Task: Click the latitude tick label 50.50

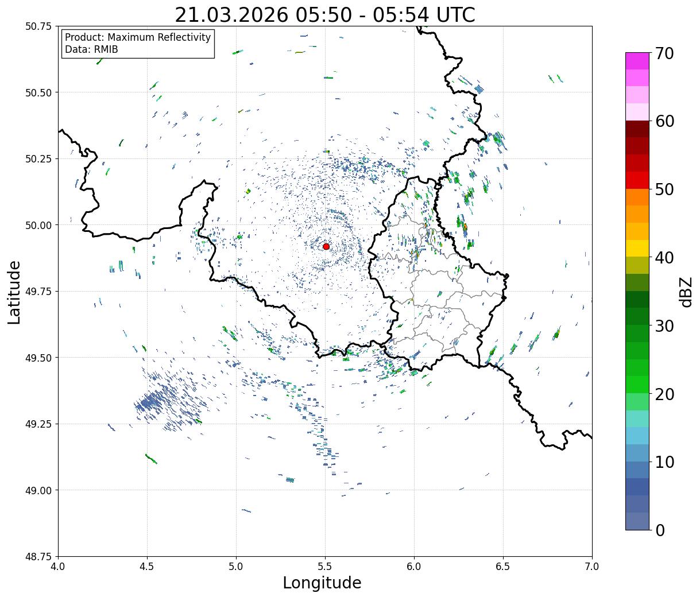Action: (38, 92)
